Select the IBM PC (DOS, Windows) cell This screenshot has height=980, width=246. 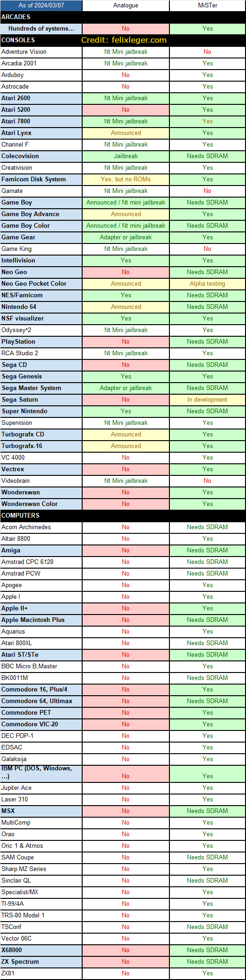(41, 773)
